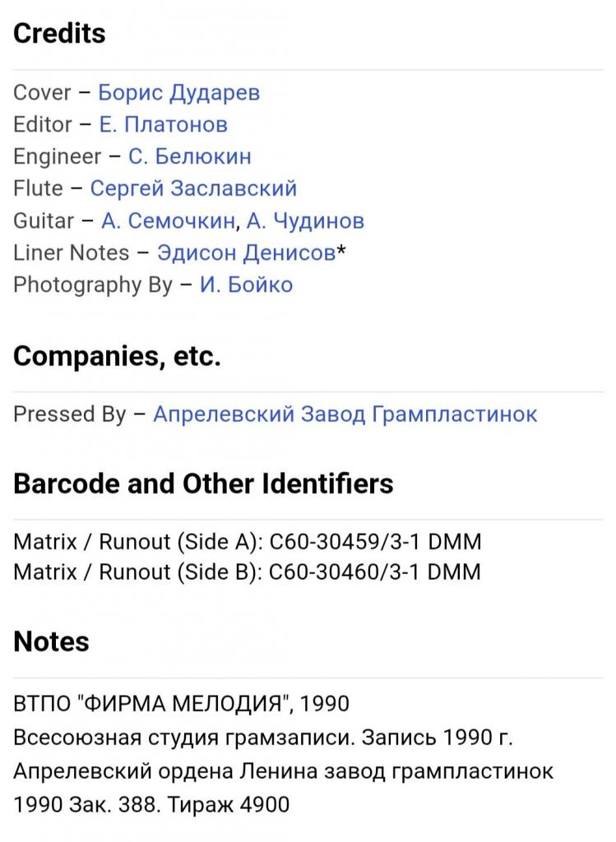The image size is (616, 842).
Task: Click the Companies, etc. heading
Action: pyautogui.click(x=117, y=356)
